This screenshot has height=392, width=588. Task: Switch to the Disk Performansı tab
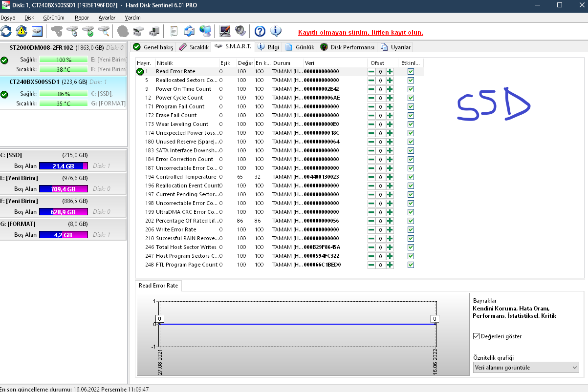pos(348,47)
